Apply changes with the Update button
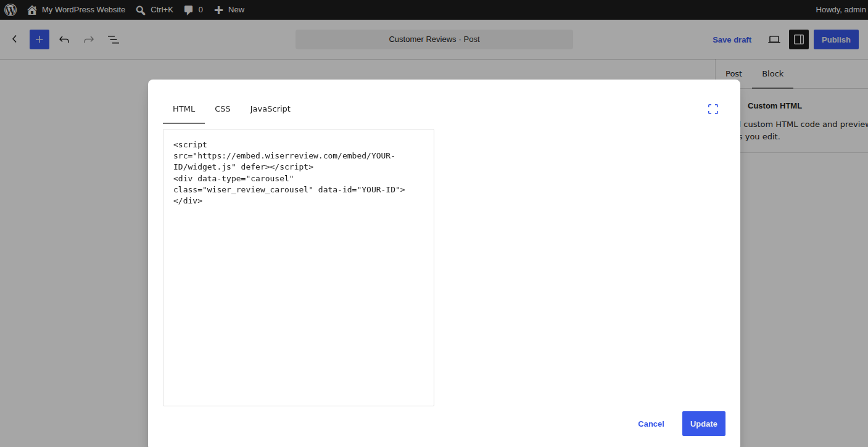This screenshot has height=447, width=868. coord(704,424)
